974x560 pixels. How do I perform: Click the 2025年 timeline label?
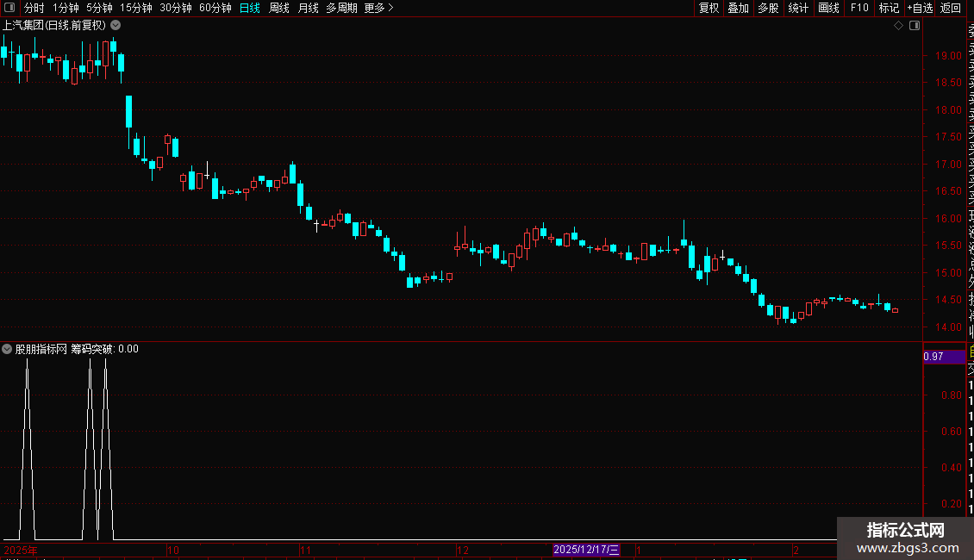21,550
